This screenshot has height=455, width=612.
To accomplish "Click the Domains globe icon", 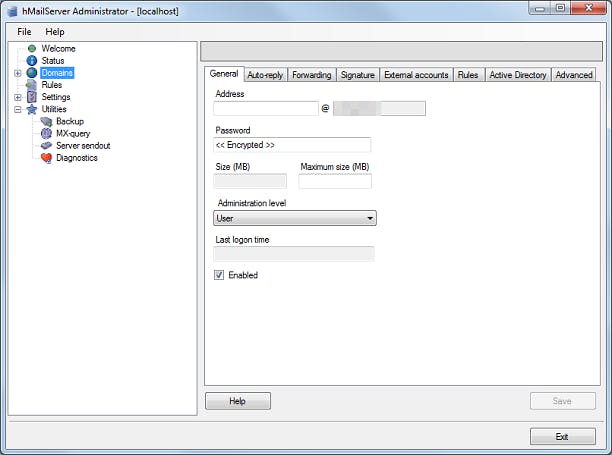I will pos(32,73).
